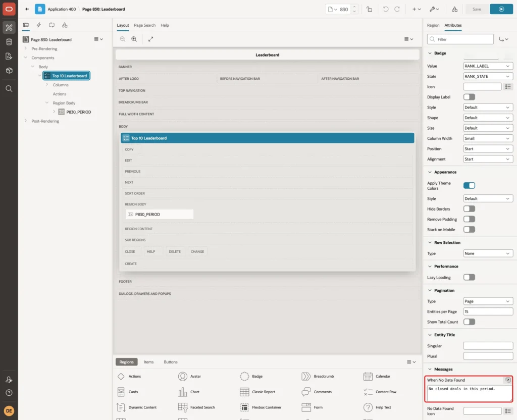Toggle Stack on Mobile switch
The height and width of the screenshot is (420, 517).
tap(469, 230)
